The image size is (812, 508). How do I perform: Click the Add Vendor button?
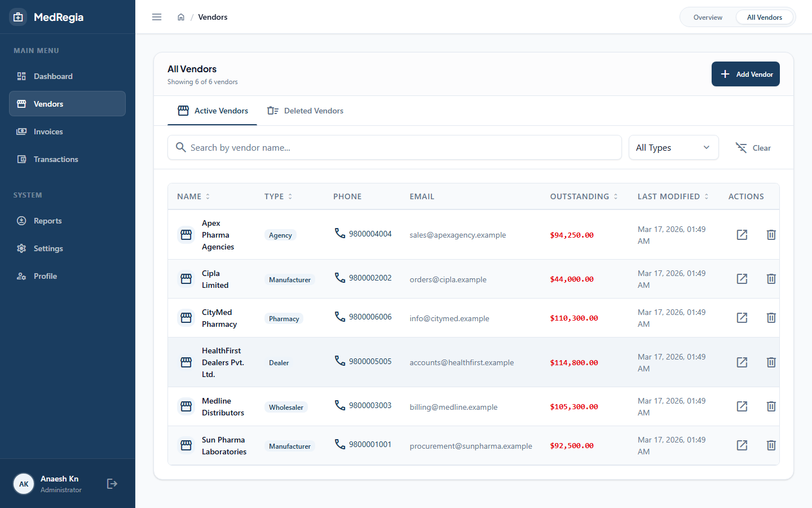click(x=745, y=74)
